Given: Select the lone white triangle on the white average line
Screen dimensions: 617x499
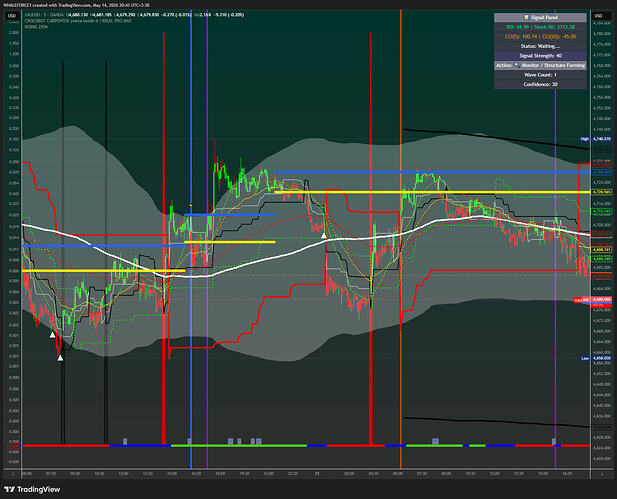Looking at the screenshot, I should pos(323,235).
